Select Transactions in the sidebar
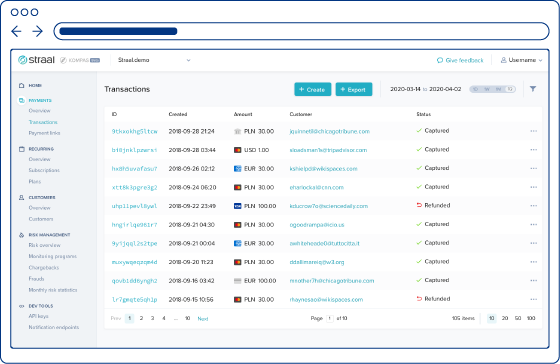The width and height of the screenshot is (560, 364). point(43,122)
